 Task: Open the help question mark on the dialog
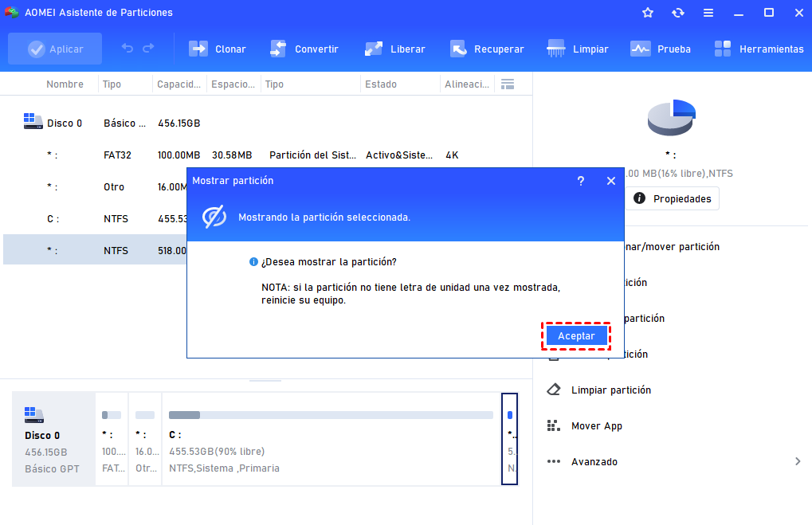(581, 181)
